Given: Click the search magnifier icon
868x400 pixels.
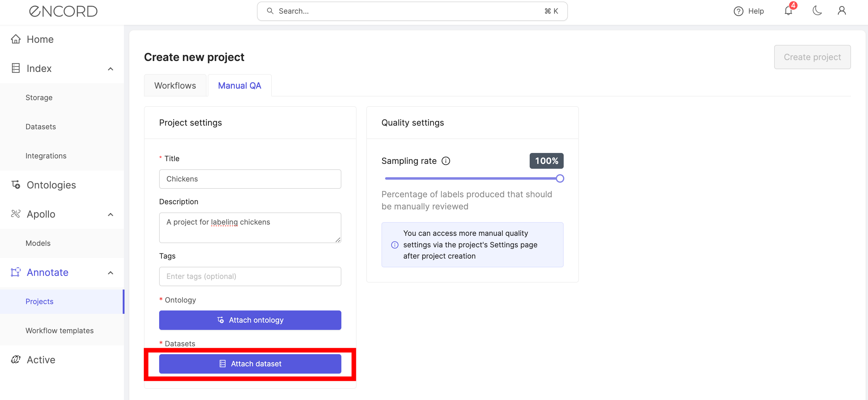Looking at the screenshot, I should pyautogui.click(x=270, y=11).
